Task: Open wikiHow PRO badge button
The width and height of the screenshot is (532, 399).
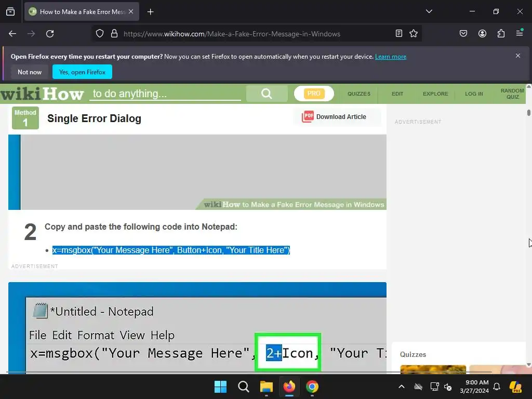Action: (x=314, y=94)
